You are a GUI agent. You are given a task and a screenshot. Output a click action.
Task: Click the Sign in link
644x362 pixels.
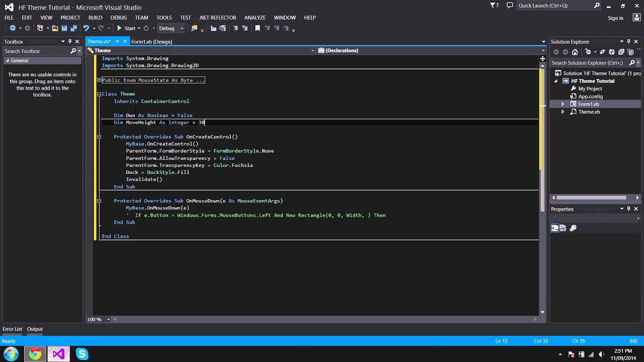pyautogui.click(x=615, y=18)
